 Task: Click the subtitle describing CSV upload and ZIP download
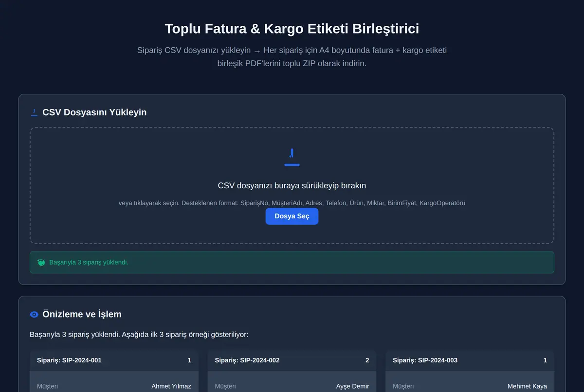pos(292,57)
